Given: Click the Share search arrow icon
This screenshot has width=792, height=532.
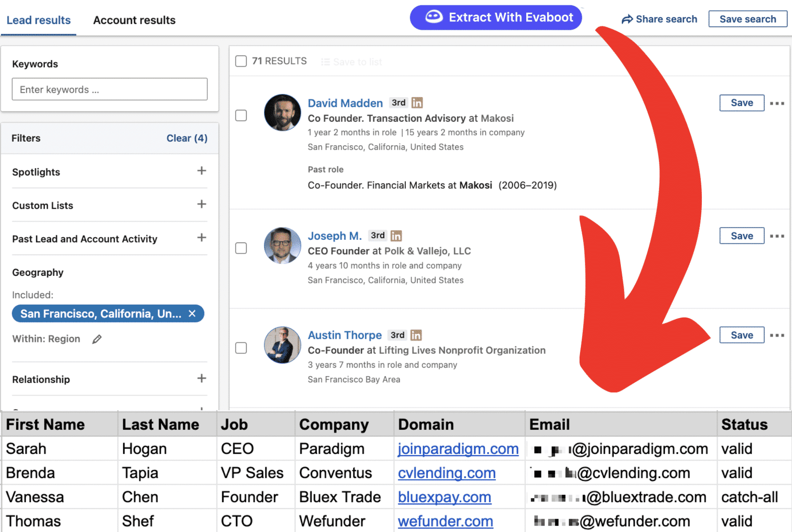Looking at the screenshot, I should click(627, 19).
